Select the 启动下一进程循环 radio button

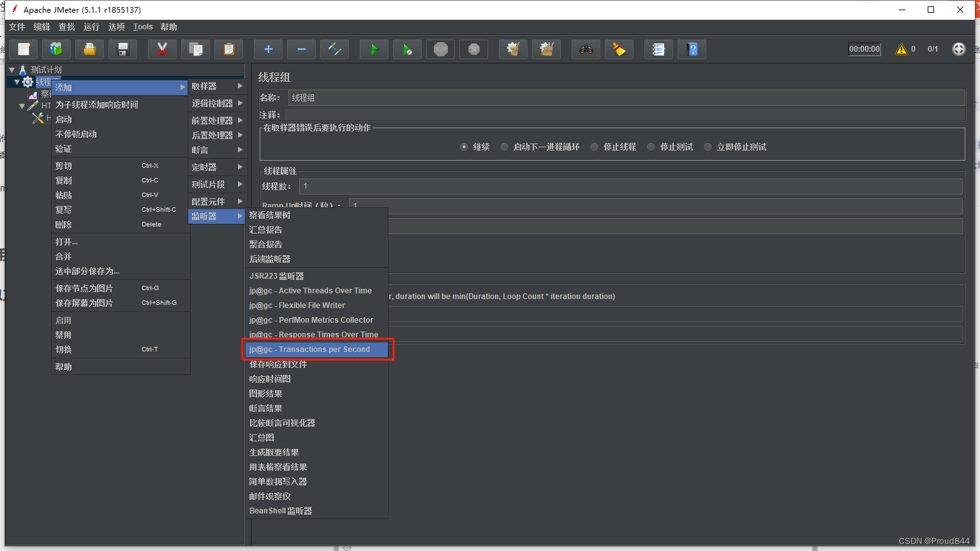tap(504, 147)
